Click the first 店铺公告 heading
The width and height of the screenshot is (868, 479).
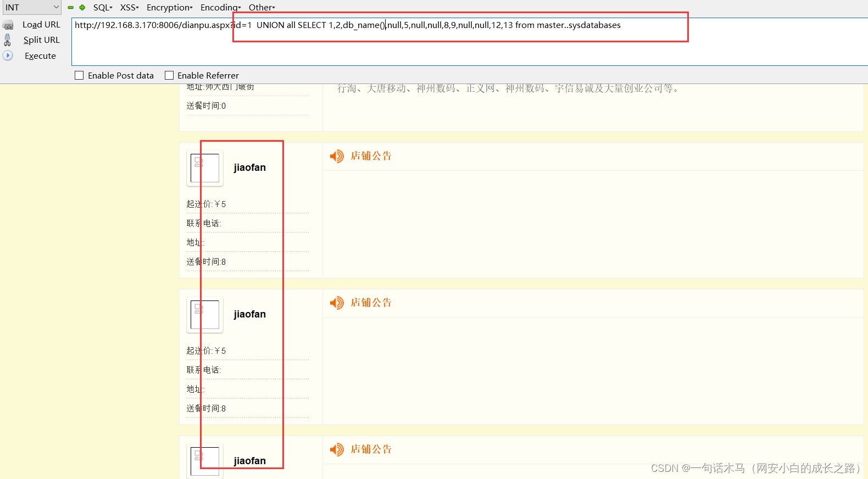point(371,156)
